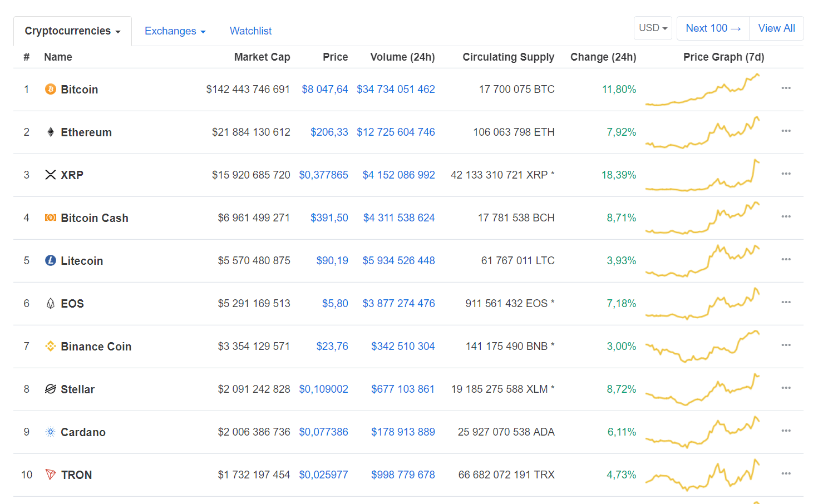Sort table by Market Cap column
This screenshot has width=818, height=504.
pyautogui.click(x=262, y=57)
